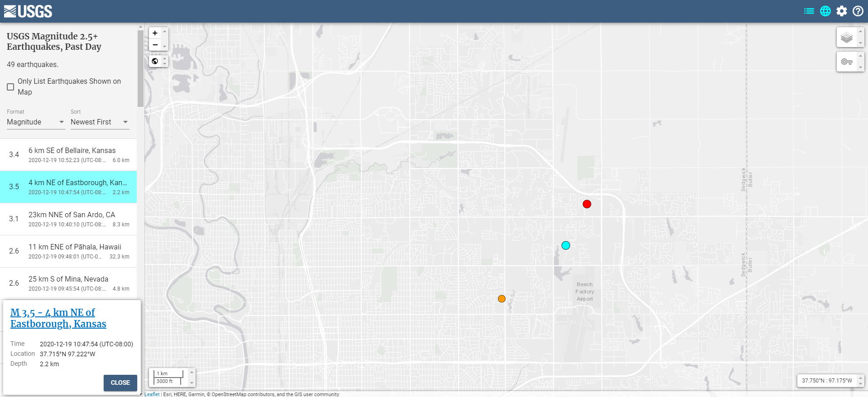Open the settings gear icon
This screenshot has height=397, width=868.
point(842,11)
